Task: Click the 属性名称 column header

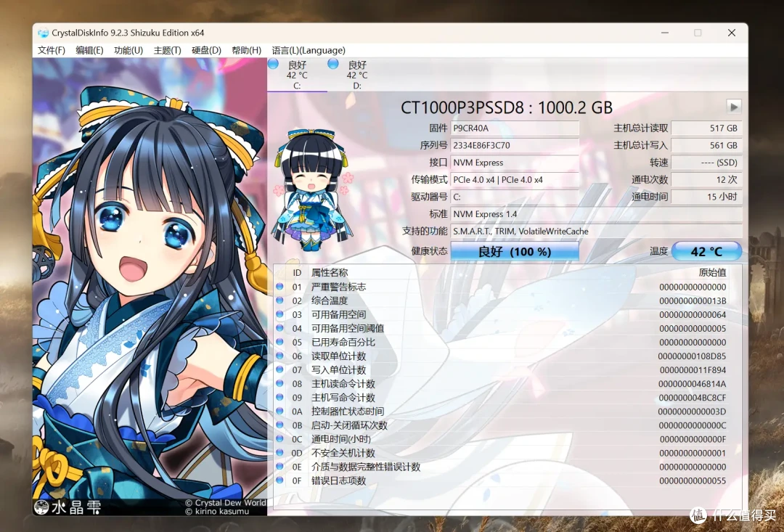Action: tap(330, 272)
